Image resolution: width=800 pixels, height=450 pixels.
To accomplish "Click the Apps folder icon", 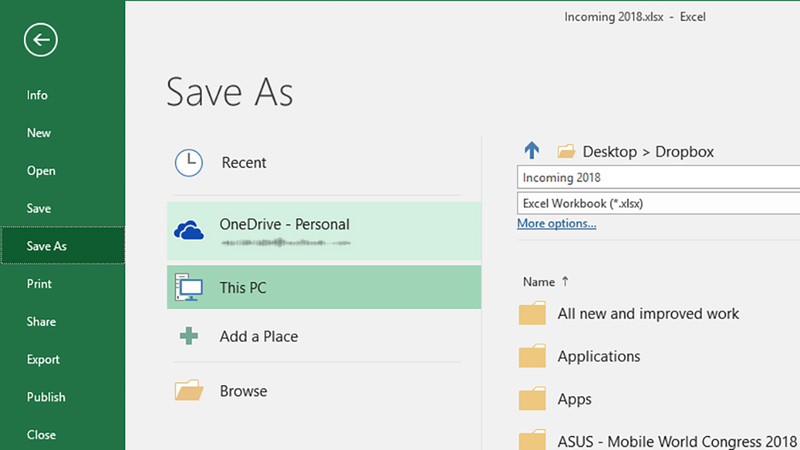I will tap(532, 398).
